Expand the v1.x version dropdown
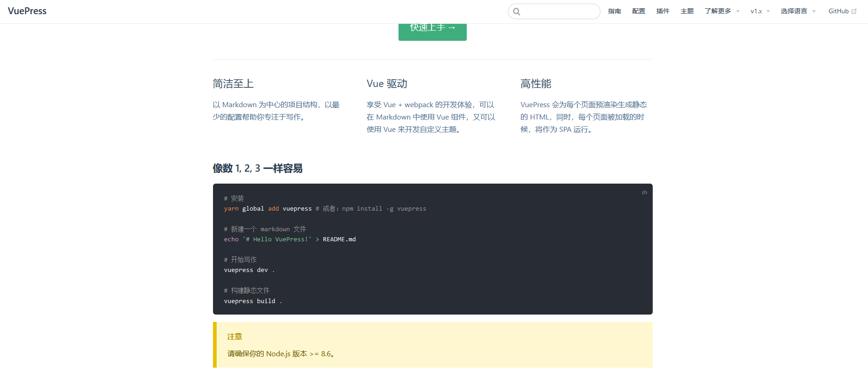This screenshot has height=375, width=868. click(760, 11)
